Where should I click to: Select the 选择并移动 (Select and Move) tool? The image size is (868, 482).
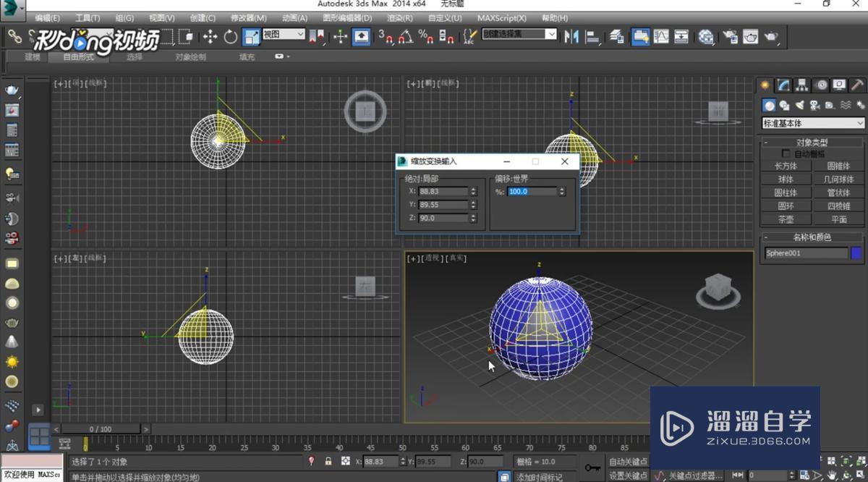(210, 37)
